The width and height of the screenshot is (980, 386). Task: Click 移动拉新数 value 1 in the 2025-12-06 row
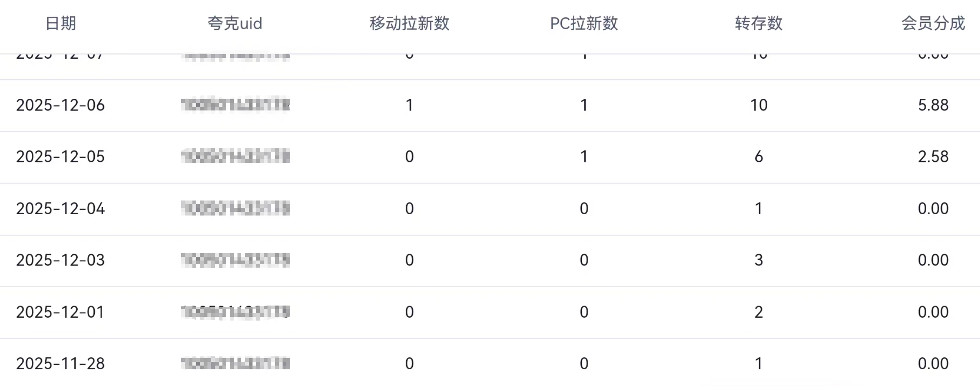409,105
